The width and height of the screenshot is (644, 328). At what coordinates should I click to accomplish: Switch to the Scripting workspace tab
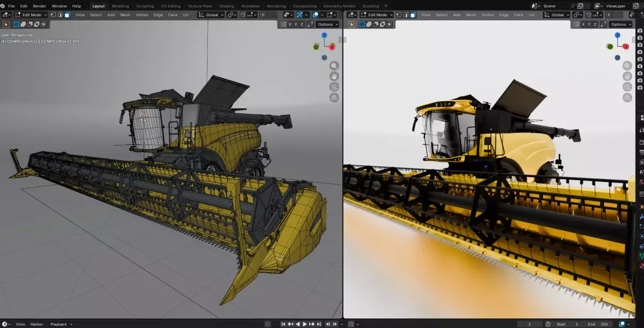click(370, 6)
